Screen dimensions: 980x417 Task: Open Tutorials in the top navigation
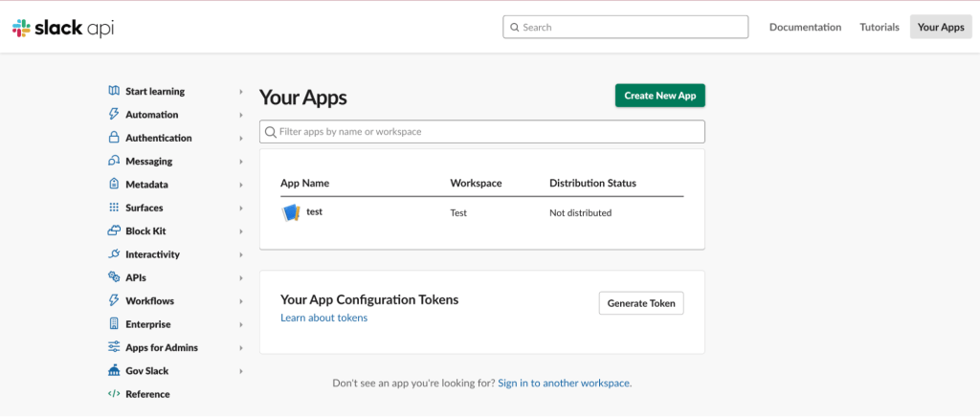coord(879,28)
